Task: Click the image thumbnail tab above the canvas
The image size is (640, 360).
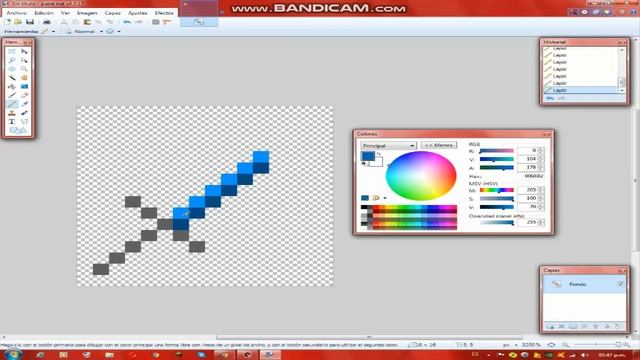Action: click(x=199, y=22)
